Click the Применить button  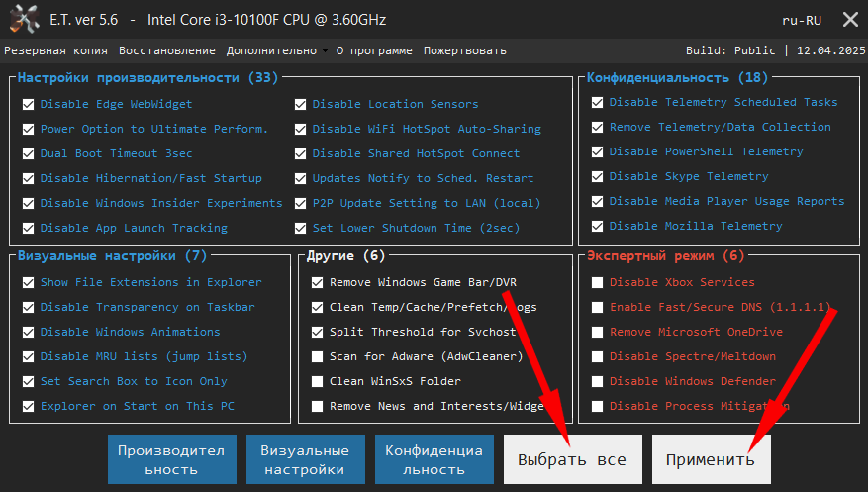pyautogui.click(x=712, y=459)
